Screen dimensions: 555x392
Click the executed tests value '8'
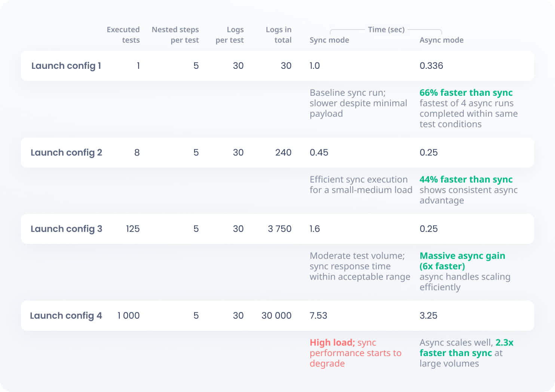pyautogui.click(x=137, y=153)
